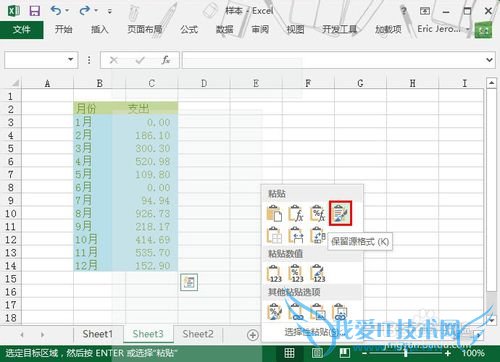Choose the Paste Formatting only icon
Viewport: 500px width, 362px height.
pyautogui.click(x=274, y=312)
